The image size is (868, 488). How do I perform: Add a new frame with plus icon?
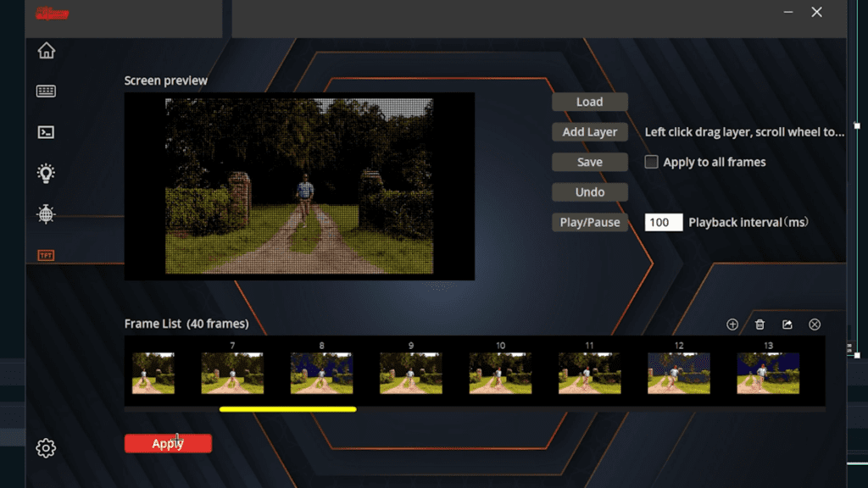[732, 324]
